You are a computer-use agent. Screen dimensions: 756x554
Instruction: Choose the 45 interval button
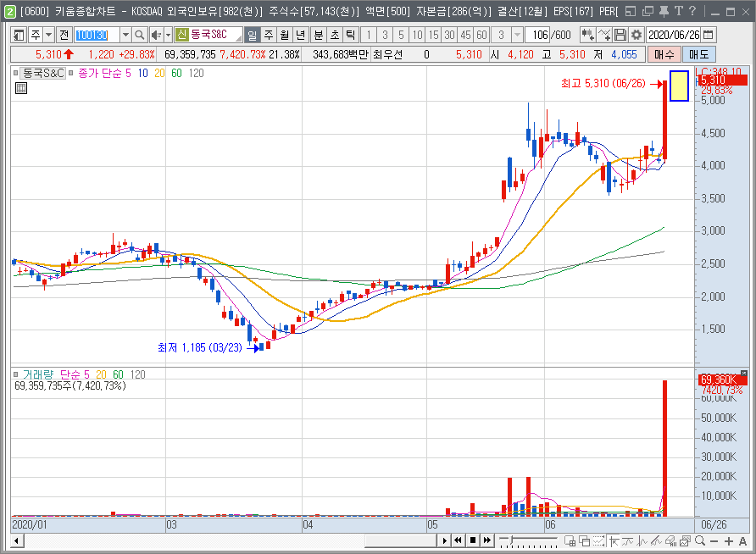tap(465, 35)
